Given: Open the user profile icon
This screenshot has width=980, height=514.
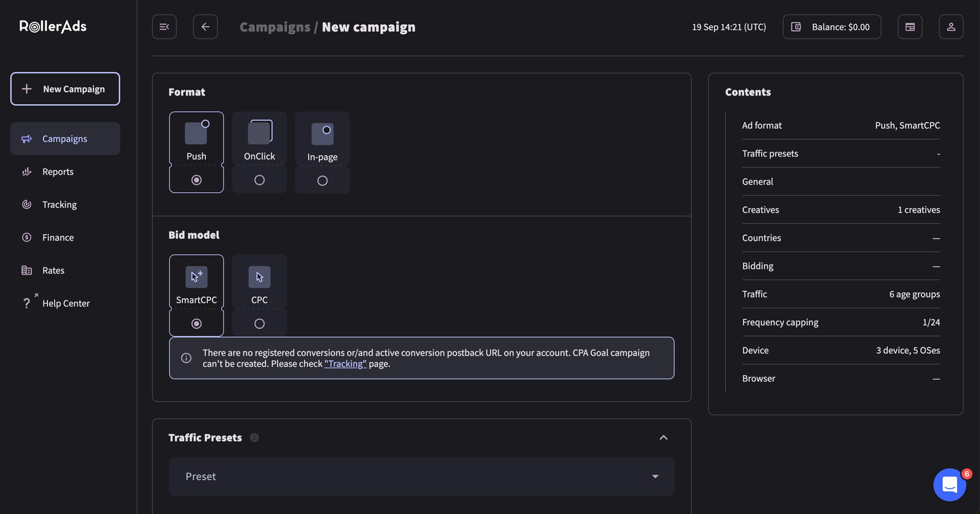Looking at the screenshot, I should (951, 27).
